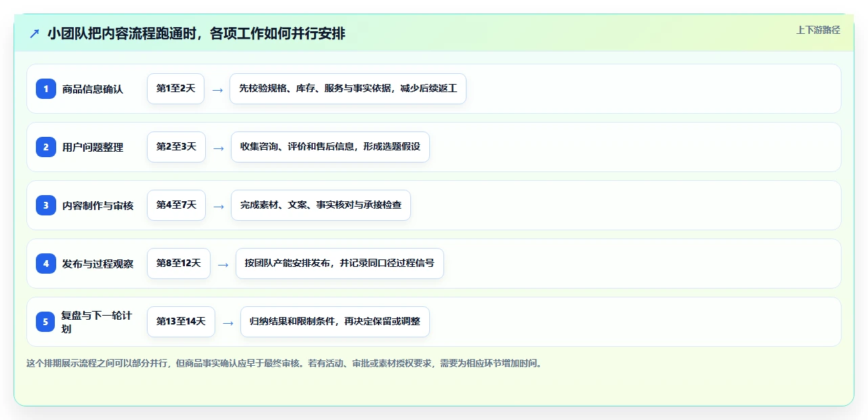
Task: Open the 收集咨询、评价和售后信息 description box
Action: (x=330, y=147)
